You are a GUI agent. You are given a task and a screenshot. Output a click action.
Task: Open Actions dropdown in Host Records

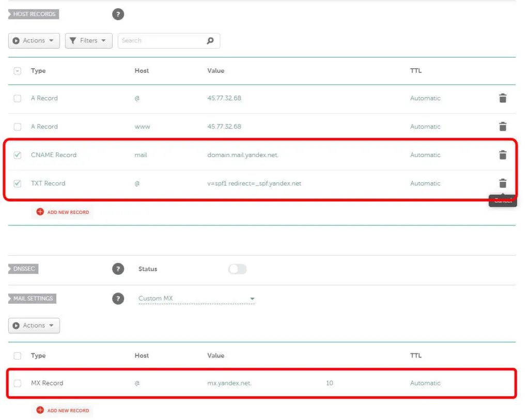[x=34, y=41]
